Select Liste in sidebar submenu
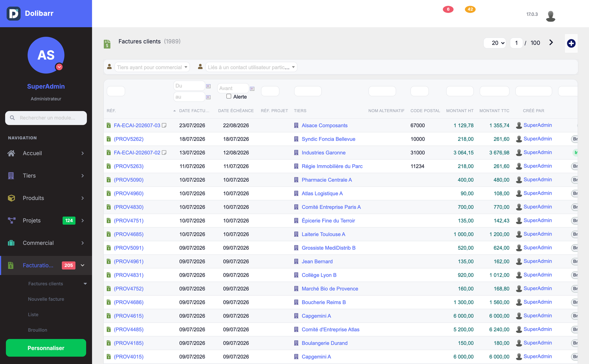Image resolution: width=589 pixels, height=364 pixels. click(33, 314)
